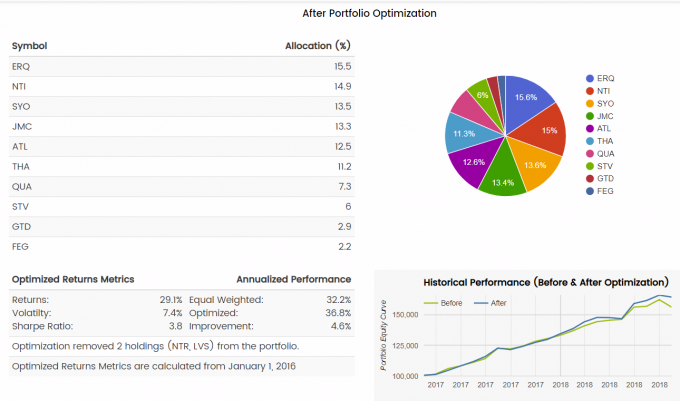Click the 7.3 allocation value
This screenshot has height=401, width=680.
[x=345, y=186]
